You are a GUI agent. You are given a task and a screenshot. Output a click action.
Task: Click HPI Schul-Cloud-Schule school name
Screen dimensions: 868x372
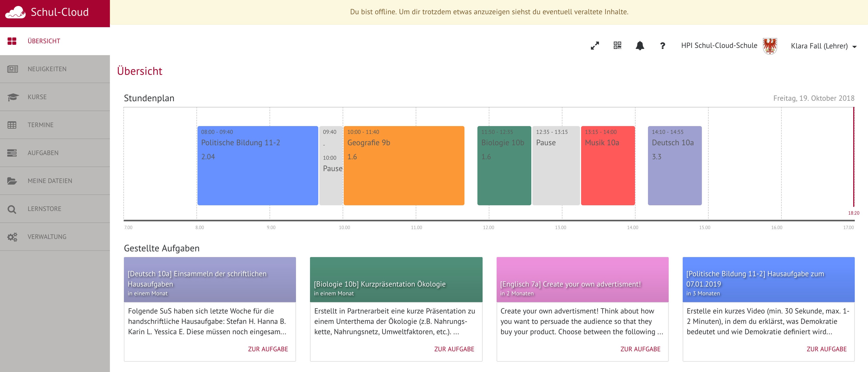click(719, 46)
